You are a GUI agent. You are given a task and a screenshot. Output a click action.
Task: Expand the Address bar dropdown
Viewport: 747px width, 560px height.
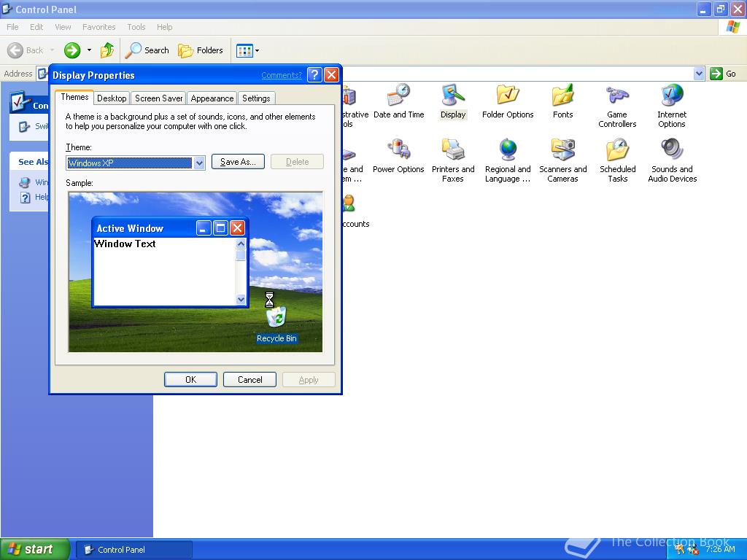click(698, 74)
